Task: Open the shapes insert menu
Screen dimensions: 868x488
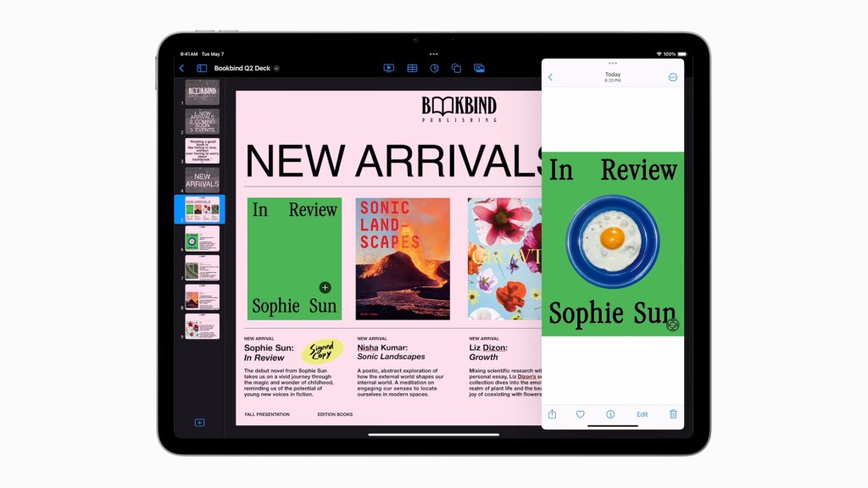Action: point(456,68)
